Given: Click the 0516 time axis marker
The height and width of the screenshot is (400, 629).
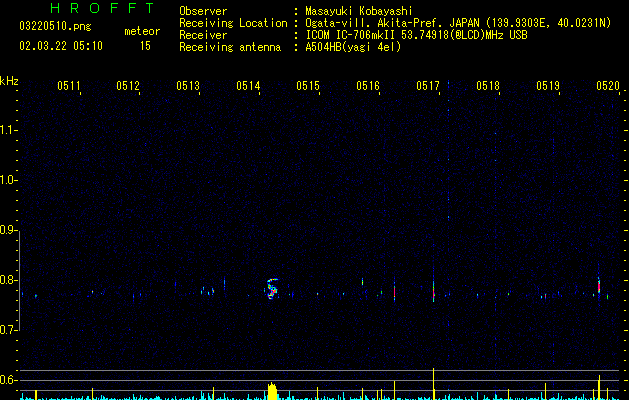Looking at the screenshot, I should (368, 86).
